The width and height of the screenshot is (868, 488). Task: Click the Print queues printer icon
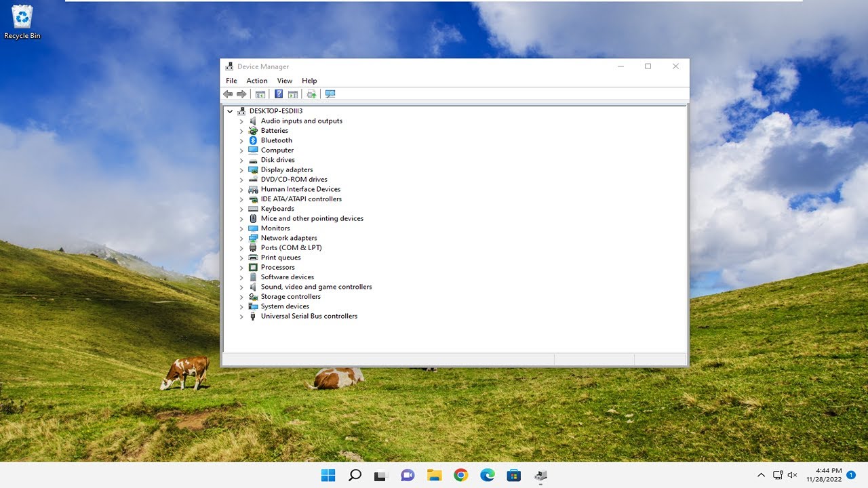click(253, 258)
